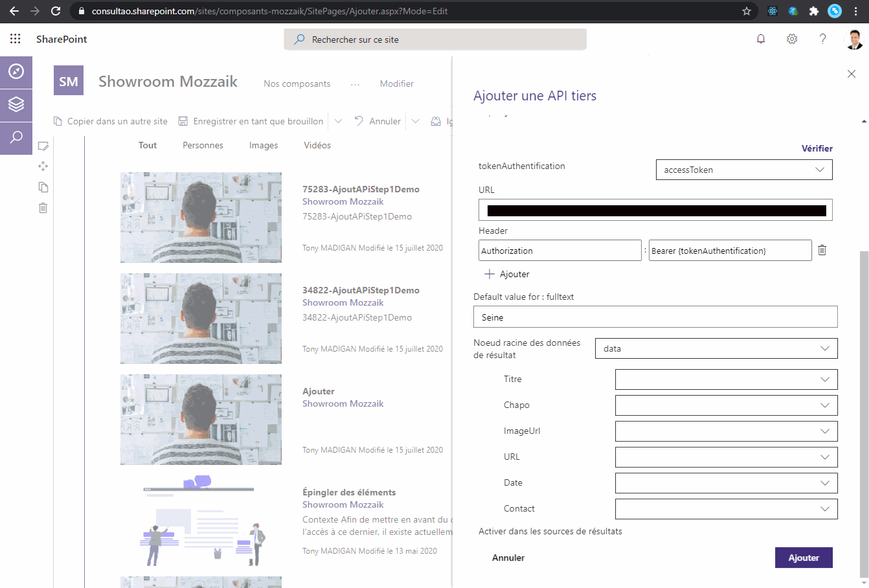Expand the Annuler toolbar chevron
This screenshot has height=588, width=869.
pos(415,121)
